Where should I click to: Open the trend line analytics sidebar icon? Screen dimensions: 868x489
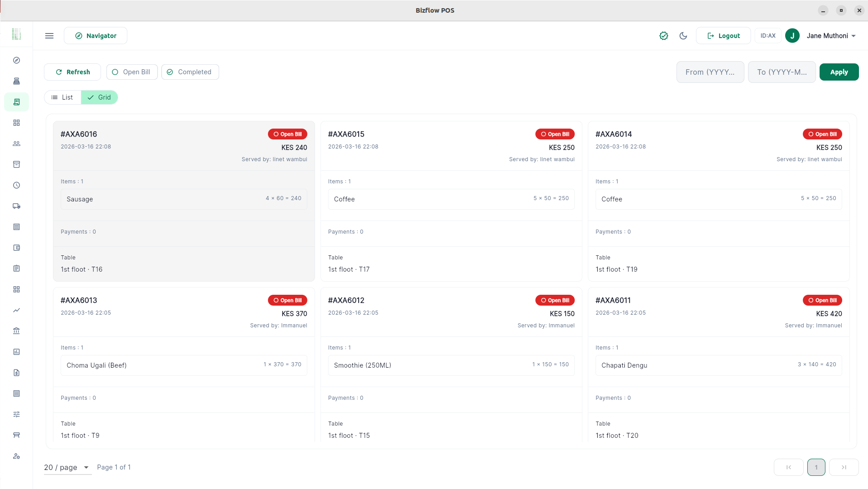17,310
